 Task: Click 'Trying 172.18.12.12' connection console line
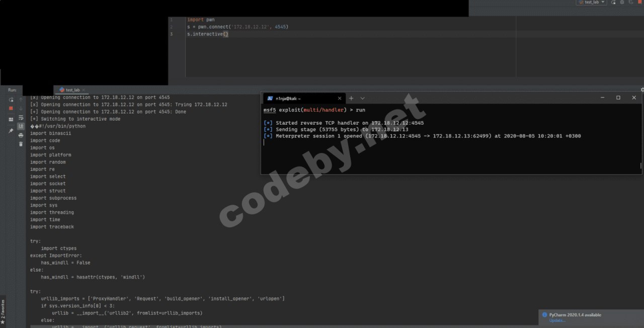[129, 105]
